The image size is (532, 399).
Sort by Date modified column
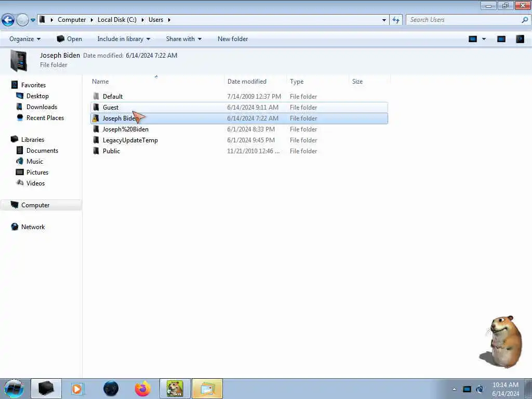(x=247, y=82)
